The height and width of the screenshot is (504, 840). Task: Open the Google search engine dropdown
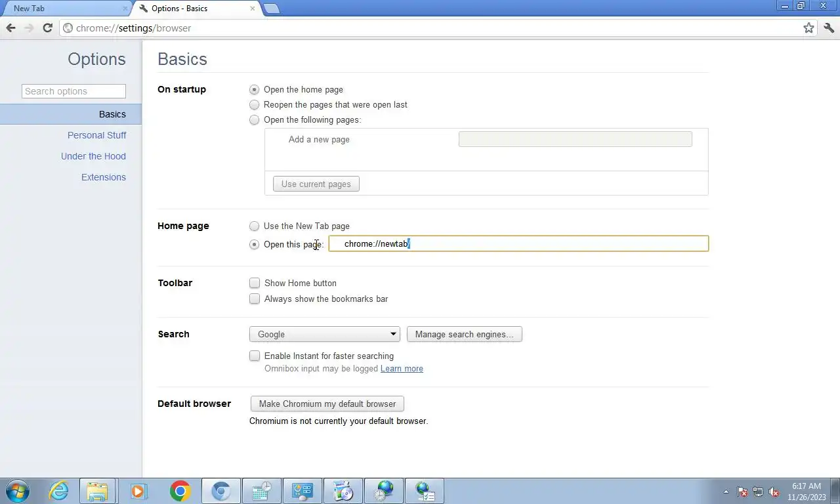pyautogui.click(x=325, y=334)
